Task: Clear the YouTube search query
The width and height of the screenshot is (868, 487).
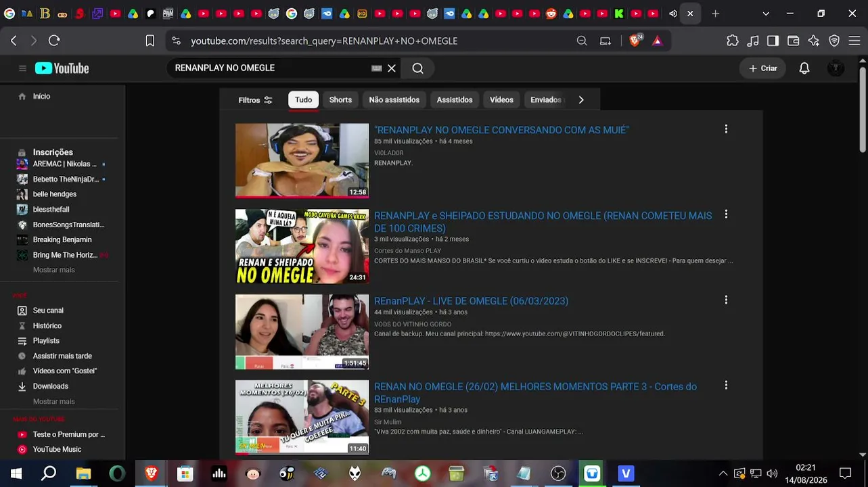Action: [x=392, y=68]
